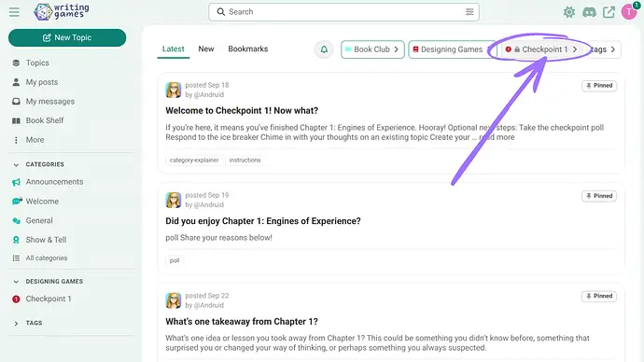This screenshot has height=362, width=644.
Task: Click the Show & Tell award icon
Action: (16, 240)
